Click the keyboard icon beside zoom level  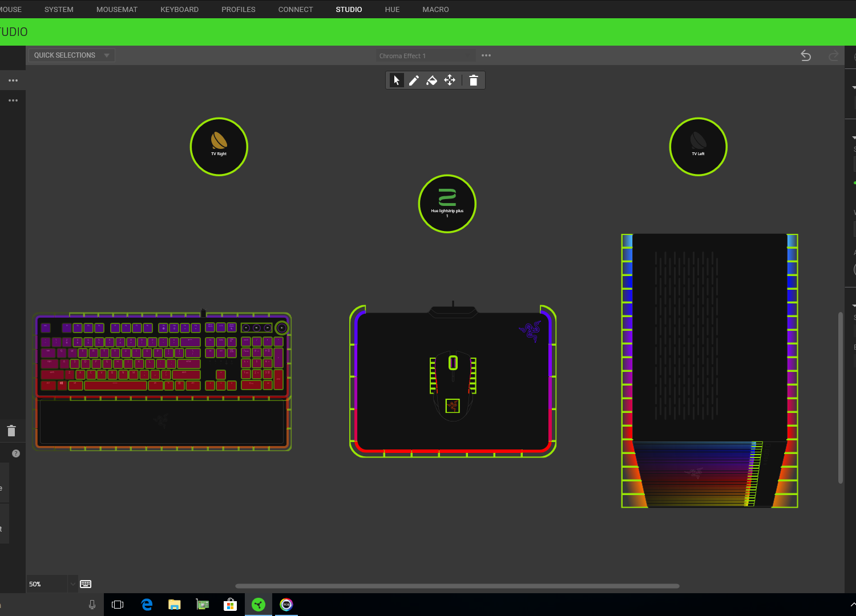(x=86, y=584)
